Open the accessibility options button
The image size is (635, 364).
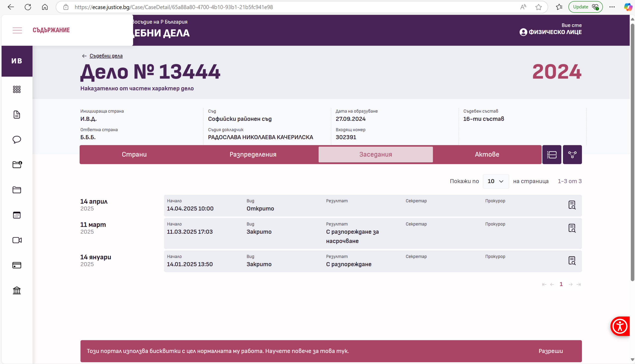[x=619, y=326]
